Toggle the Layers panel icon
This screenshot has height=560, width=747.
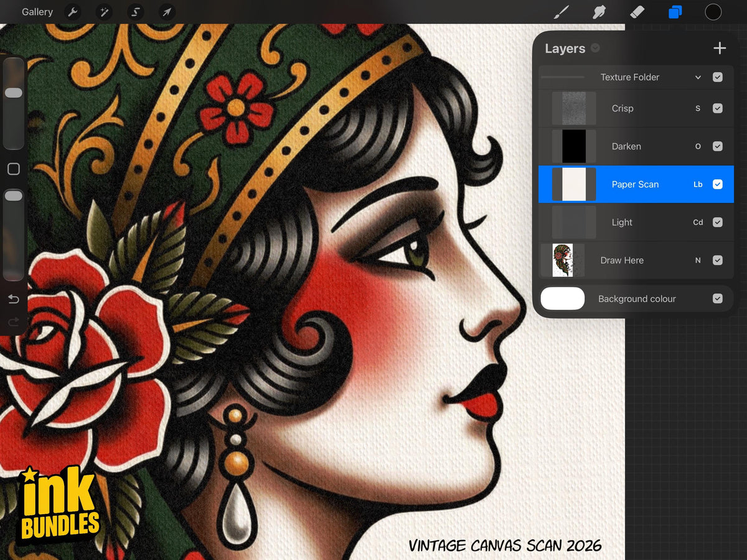(x=675, y=12)
